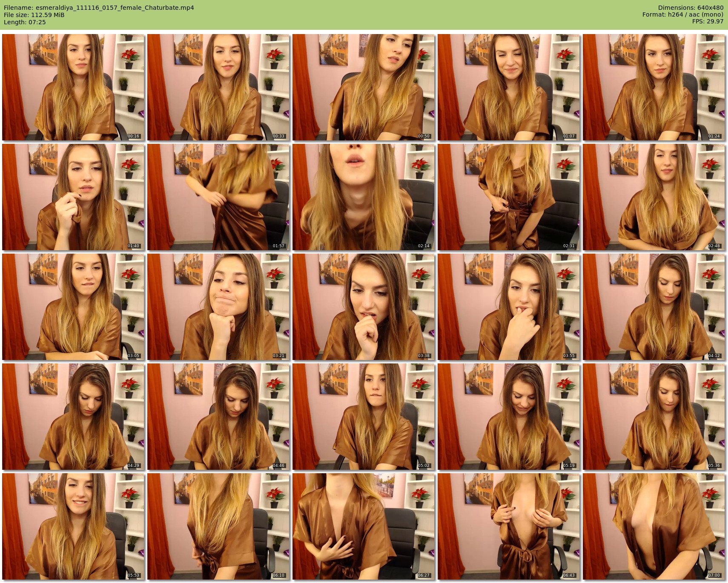Open the frame marked 04:46
The width and height of the screenshot is (728, 583).
218,417
